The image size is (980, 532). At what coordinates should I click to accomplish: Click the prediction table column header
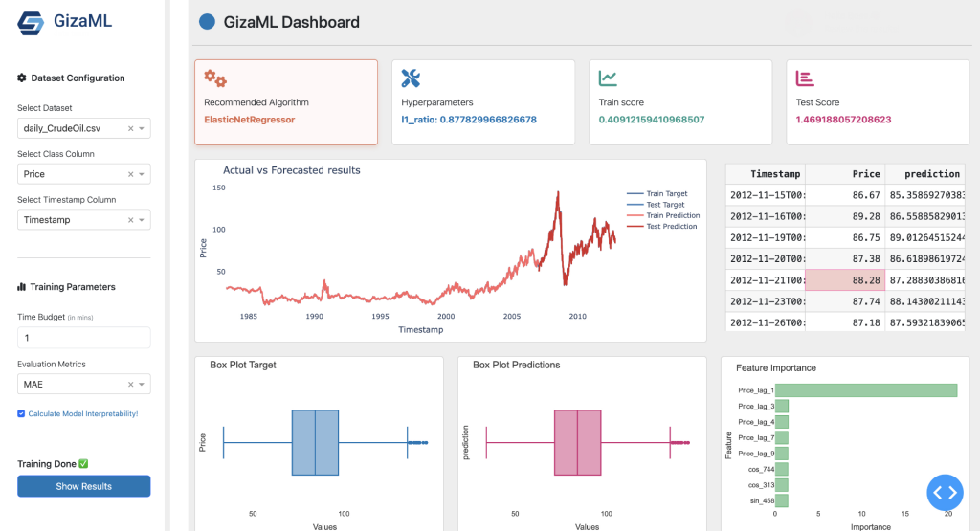(x=926, y=174)
